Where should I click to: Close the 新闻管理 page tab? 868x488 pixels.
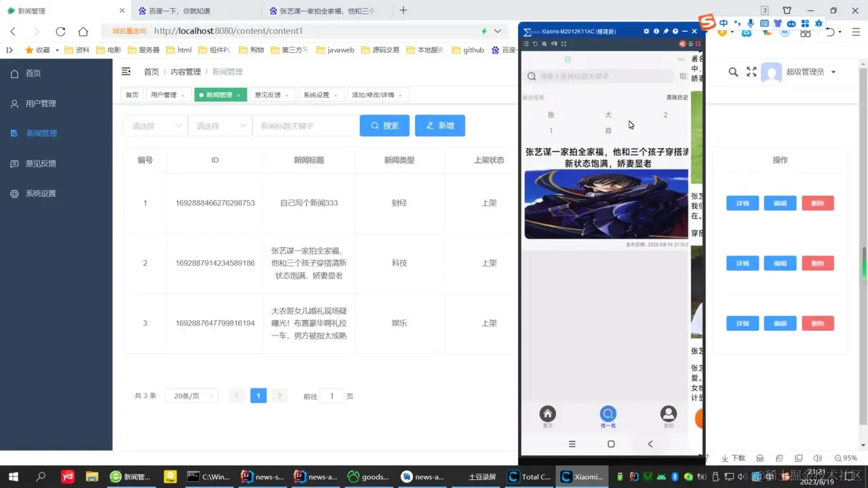(239, 96)
